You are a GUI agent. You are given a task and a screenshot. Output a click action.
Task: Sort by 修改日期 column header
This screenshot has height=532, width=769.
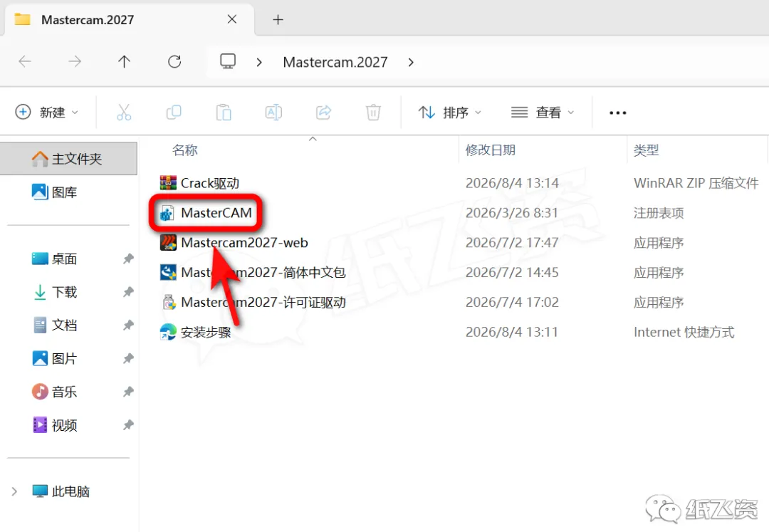point(490,150)
